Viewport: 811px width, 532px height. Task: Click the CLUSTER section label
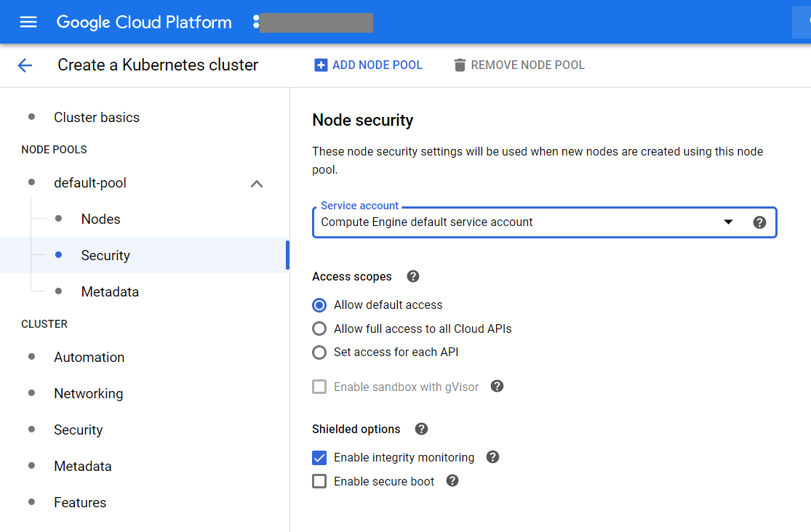click(x=44, y=324)
